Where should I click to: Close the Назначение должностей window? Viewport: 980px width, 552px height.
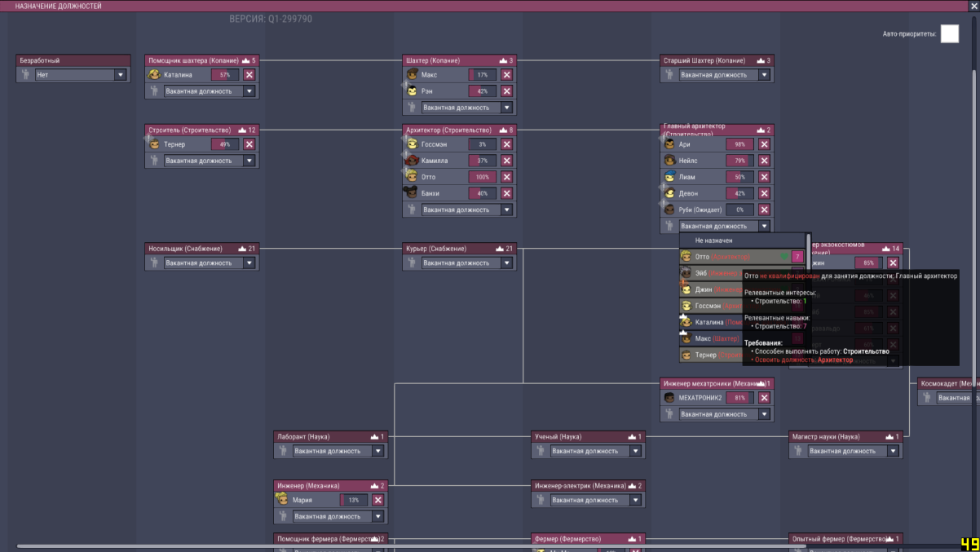(x=973, y=6)
